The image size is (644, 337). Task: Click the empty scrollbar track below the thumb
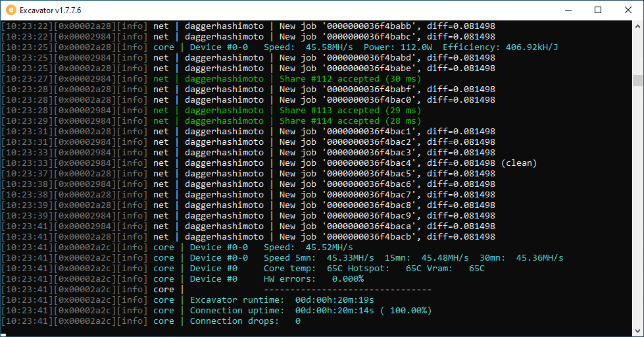tap(637, 211)
